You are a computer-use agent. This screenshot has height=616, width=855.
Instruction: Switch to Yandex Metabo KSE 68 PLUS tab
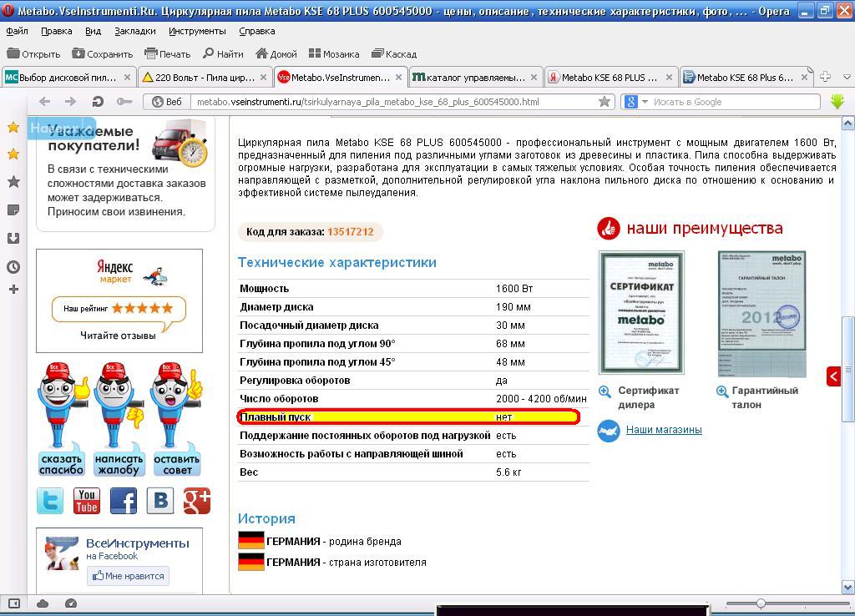tap(610, 78)
